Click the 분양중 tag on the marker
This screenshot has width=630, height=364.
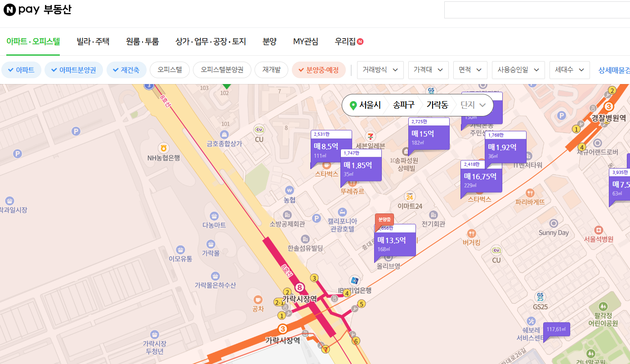pos(384,219)
